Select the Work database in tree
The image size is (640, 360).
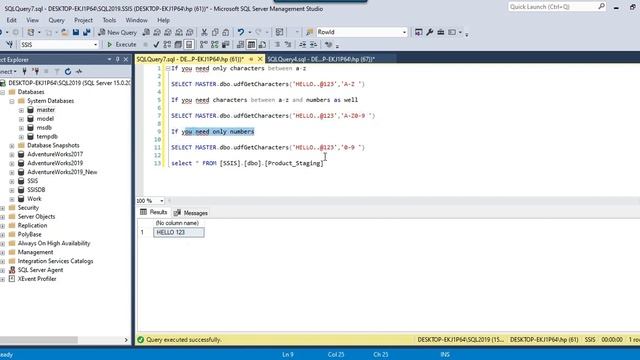click(x=34, y=199)
